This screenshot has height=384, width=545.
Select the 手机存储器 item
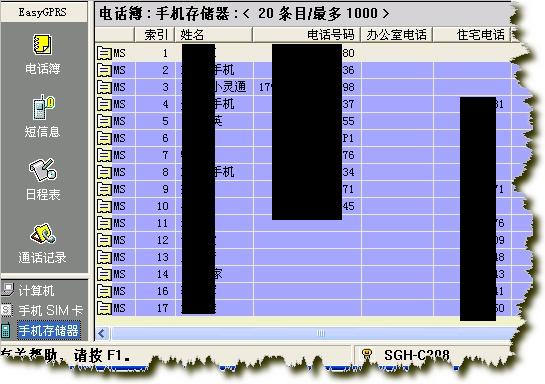(49, 330)
